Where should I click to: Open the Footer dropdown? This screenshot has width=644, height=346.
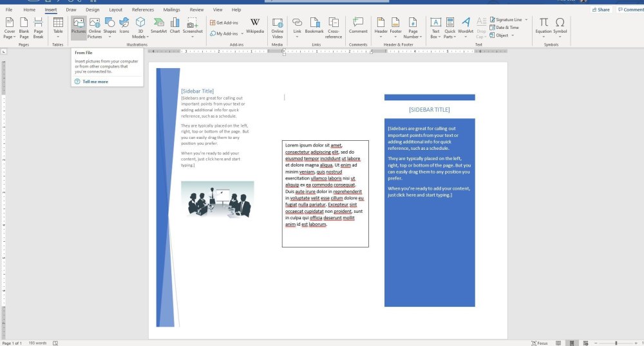(x=395, y=28)
